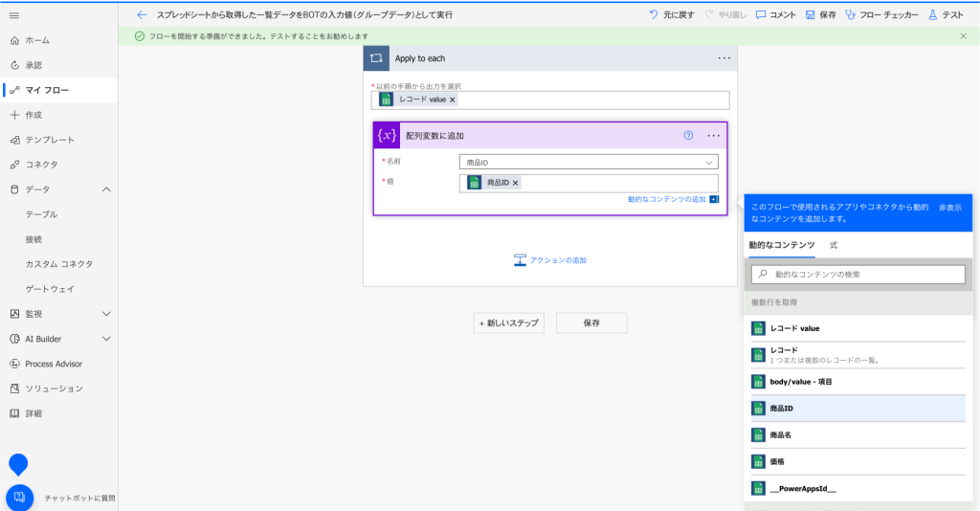
Task: Collapse the データ section chevron
Action: 106,189
